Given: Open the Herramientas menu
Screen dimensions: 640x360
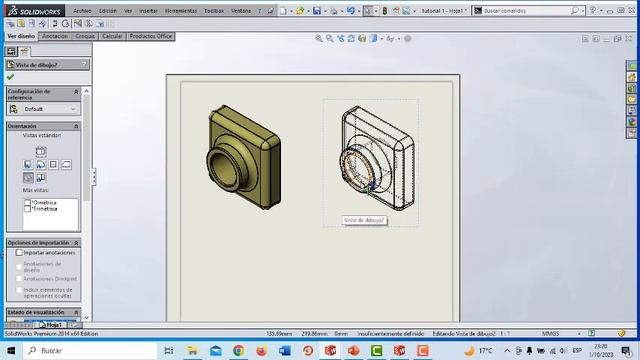Looking at the screenshot, I should (x=181, y=11).
